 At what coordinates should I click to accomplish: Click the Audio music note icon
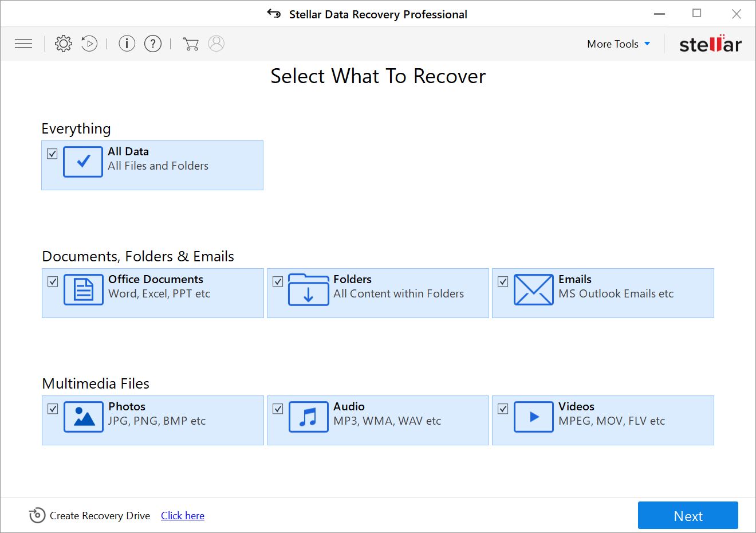point(309,417)
